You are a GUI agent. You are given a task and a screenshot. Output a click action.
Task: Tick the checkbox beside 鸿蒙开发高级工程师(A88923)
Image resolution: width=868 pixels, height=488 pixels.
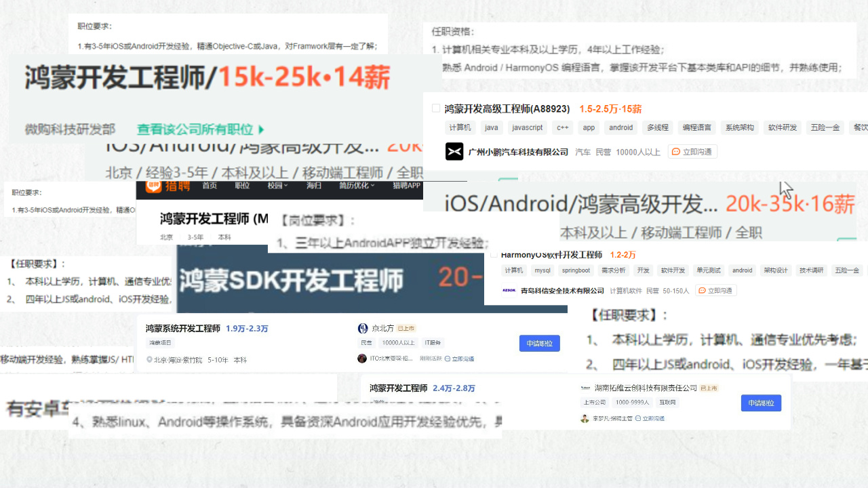tap(435, 107)
